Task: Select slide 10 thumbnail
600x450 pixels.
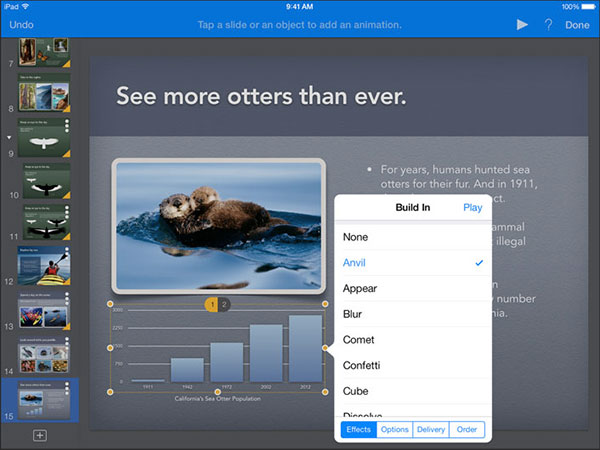Action: click(x=46, y=181)
